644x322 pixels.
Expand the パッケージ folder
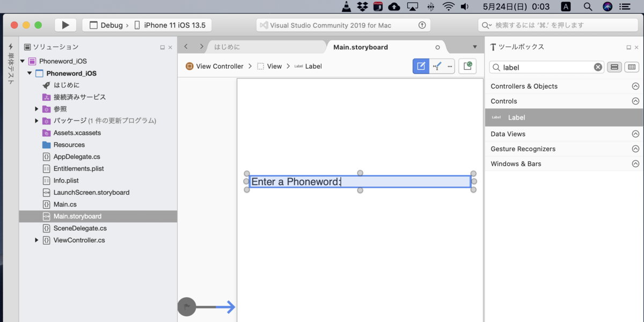[36, 121]
